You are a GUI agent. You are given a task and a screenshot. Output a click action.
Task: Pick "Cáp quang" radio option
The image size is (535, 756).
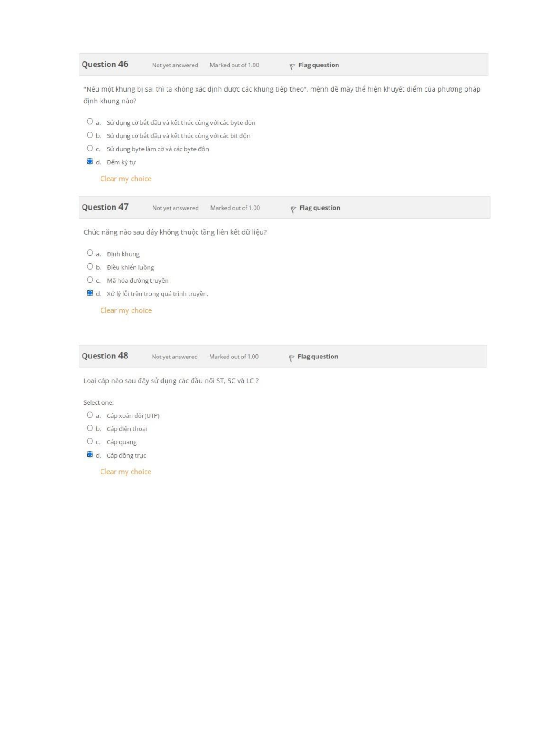pyautogui.click(x=90, y=441)
